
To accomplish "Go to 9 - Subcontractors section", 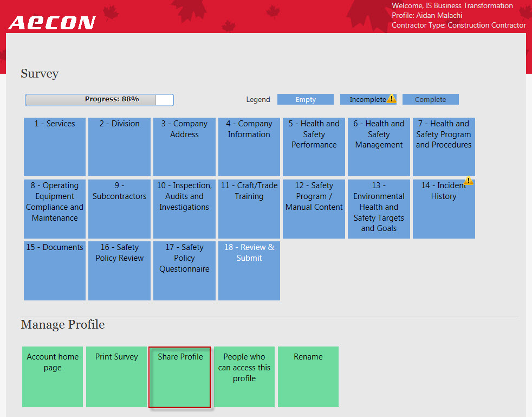I will (x=119, y=209).
